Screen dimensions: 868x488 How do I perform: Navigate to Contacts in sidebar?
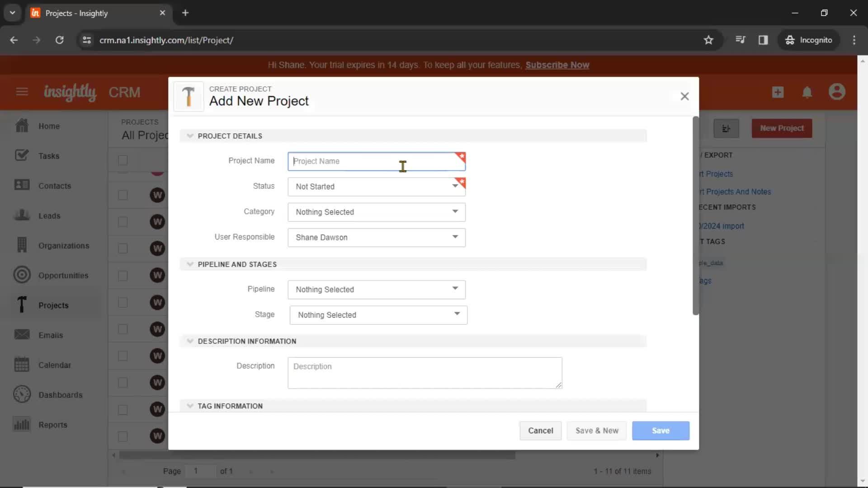pos(54,185)
